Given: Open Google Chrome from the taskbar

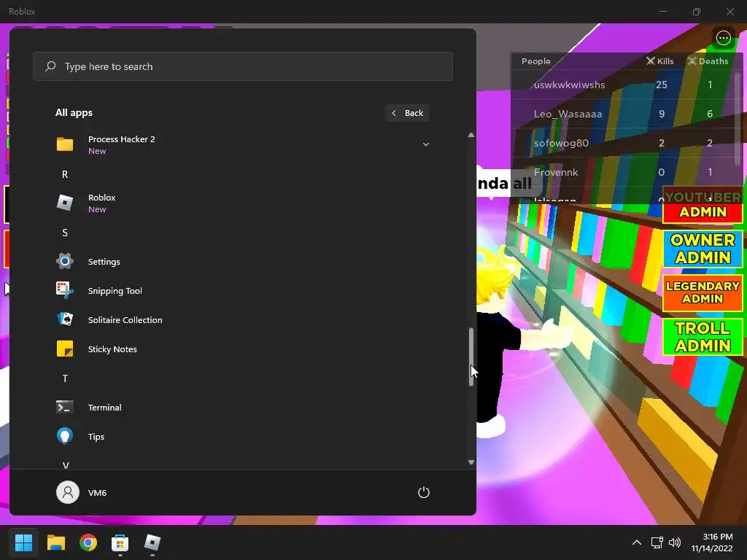Looking at the screenshot, I should coord(88,542).
